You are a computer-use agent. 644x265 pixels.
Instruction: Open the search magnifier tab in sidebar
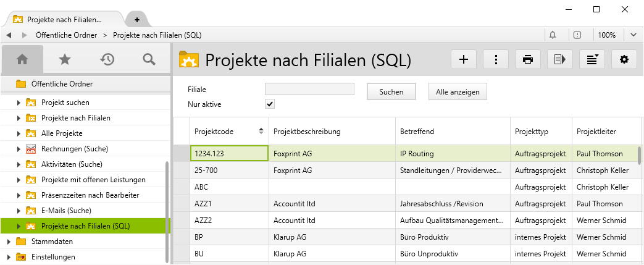[148, 59]
